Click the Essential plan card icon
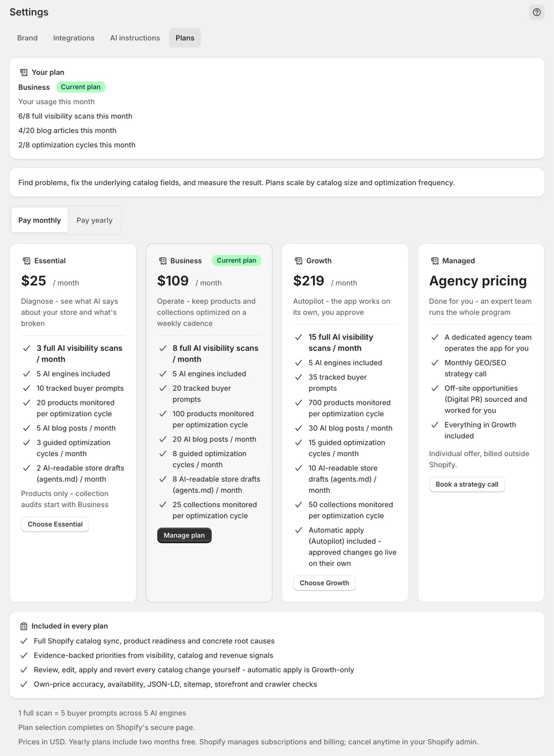 click(27, 261)
